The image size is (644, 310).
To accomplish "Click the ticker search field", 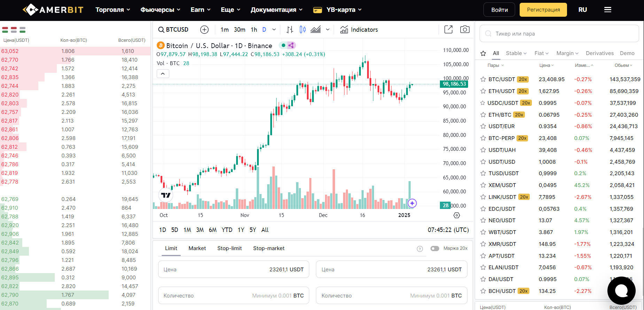I will (559, 33).
